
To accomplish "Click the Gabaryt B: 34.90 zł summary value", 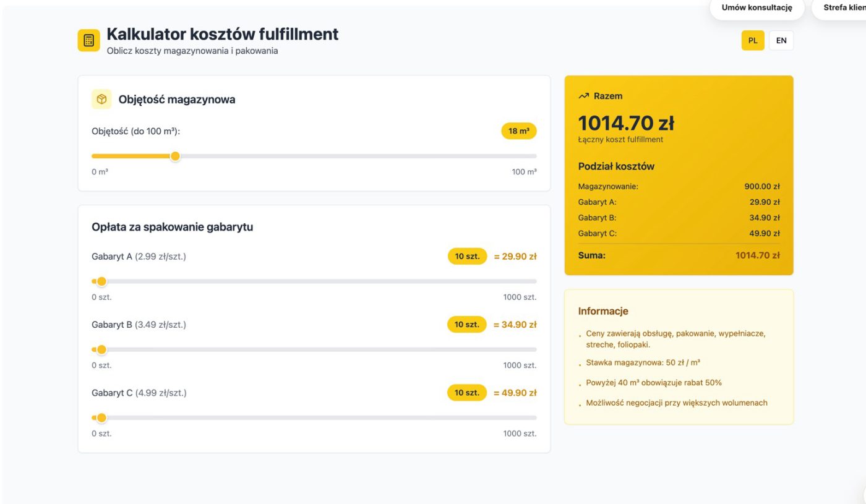I will point(764,218).
